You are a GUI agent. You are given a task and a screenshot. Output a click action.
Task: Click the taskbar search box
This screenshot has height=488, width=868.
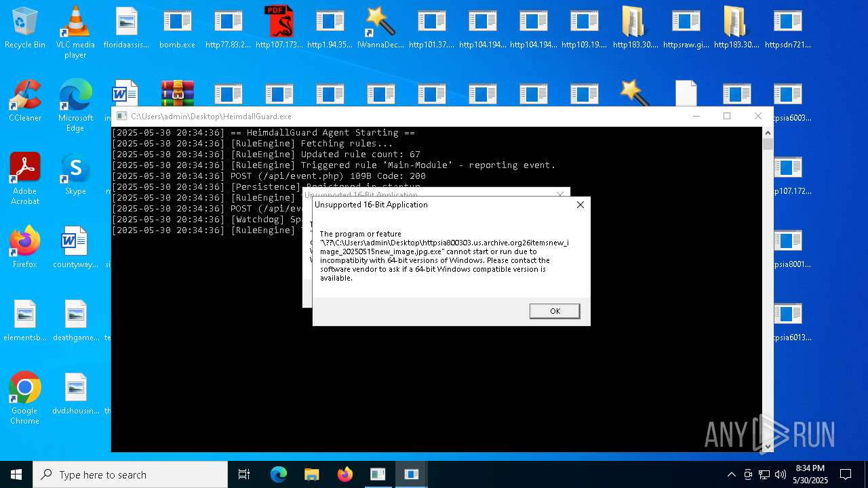pos(130,474)
